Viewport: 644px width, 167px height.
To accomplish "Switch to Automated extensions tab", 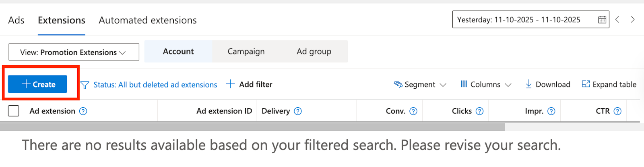I will 148,20.
